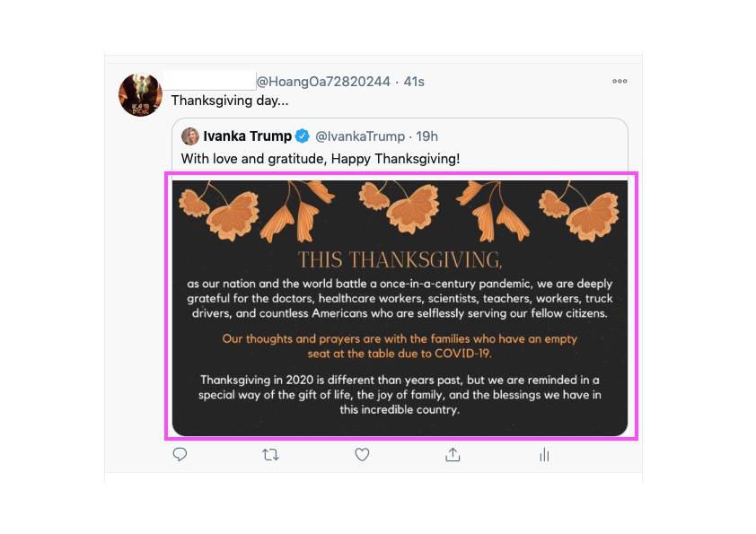Click the 41s tweet timestamp

(x=414, y=82)
